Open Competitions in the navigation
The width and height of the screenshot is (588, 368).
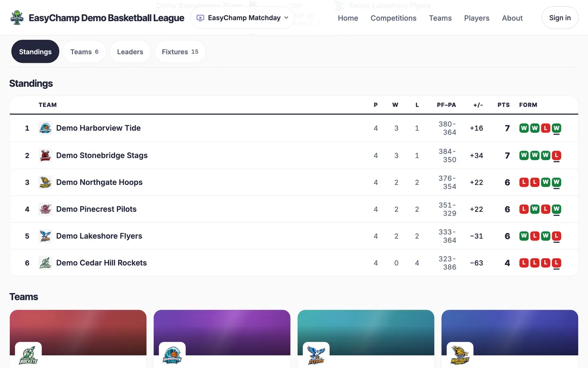tap(393, 18)
